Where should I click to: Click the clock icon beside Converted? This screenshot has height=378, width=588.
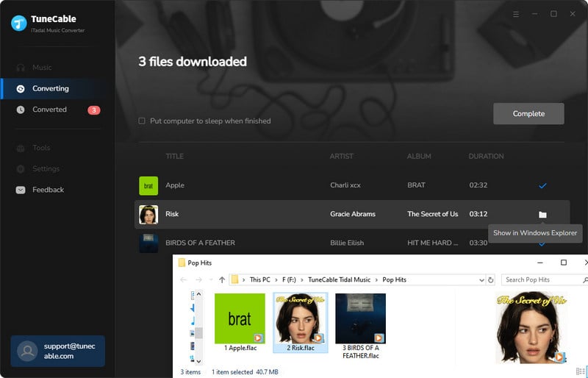[21, 110]
